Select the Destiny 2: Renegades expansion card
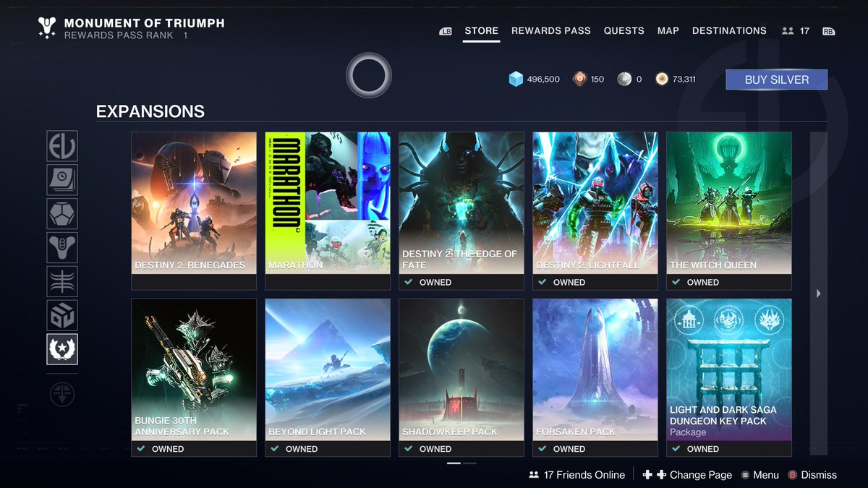 point(194,211)
